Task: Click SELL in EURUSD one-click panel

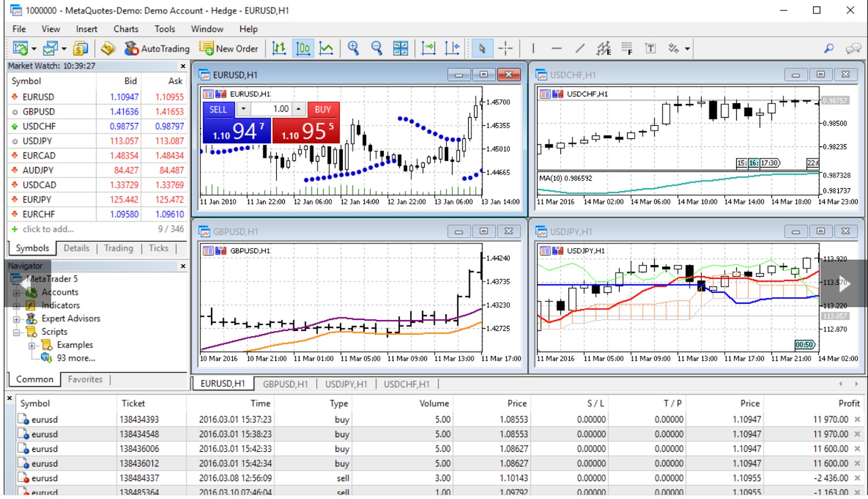Action: click(219, 110)
